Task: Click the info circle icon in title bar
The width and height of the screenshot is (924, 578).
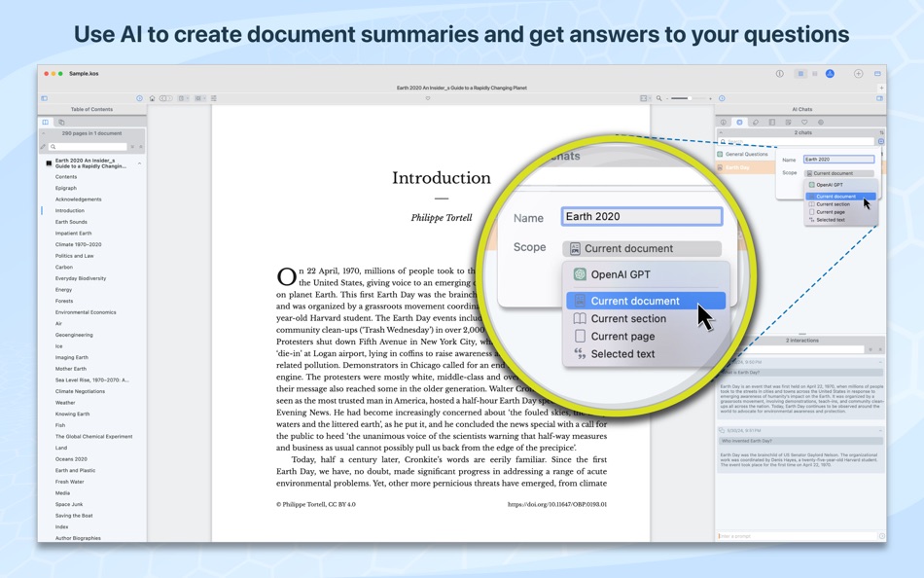Action: (x=780, y=73)
